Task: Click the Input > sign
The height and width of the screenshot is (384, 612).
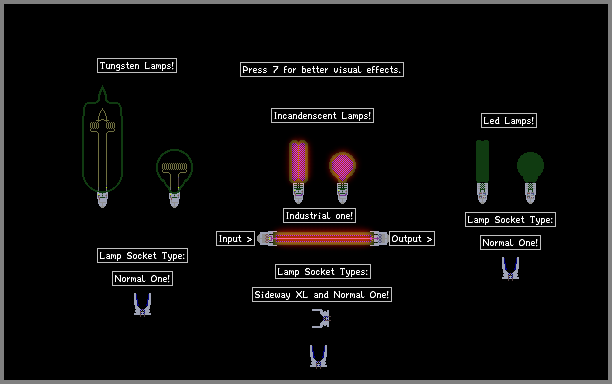Action: (x=235, y=238)
